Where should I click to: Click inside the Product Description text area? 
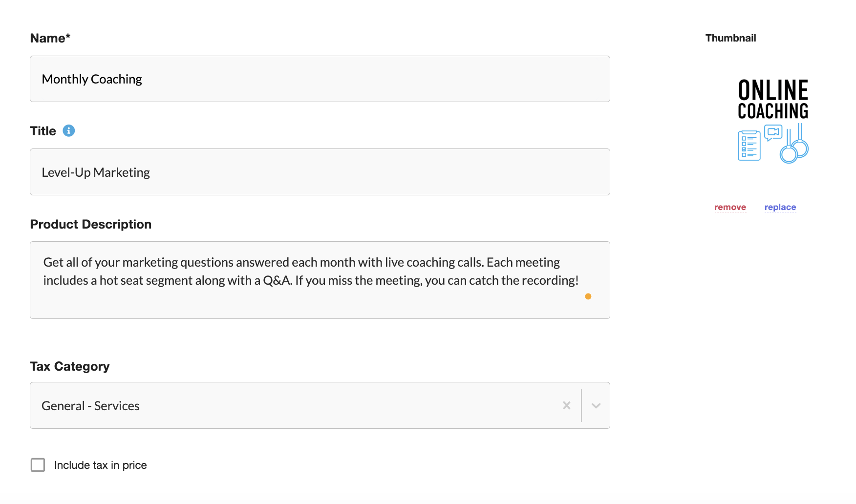(320, 280)
